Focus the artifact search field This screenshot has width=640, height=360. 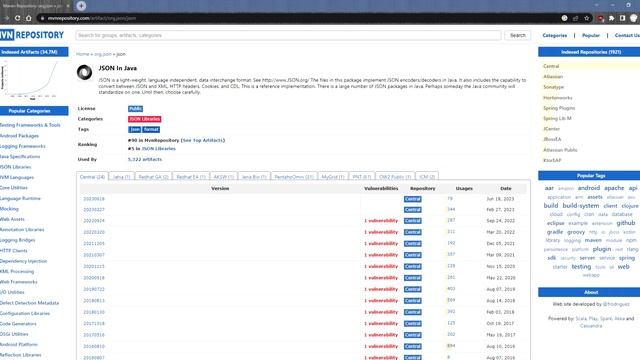(x=288, y=36)
